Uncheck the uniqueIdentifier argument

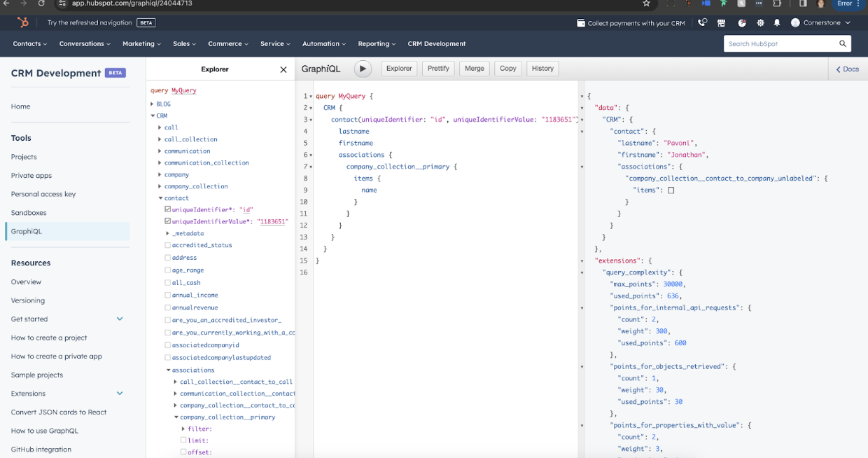[168, 209]
